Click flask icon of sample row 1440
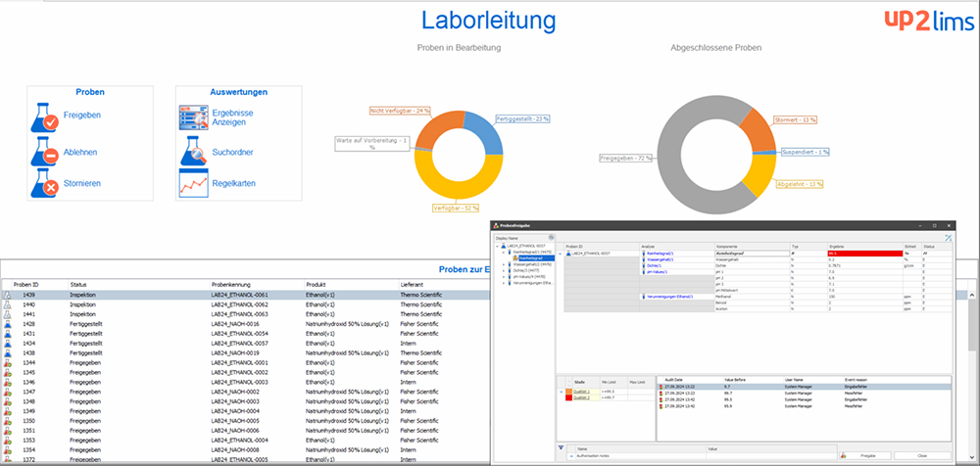This screenshot has width=980, height=466. pyautogui.click(x=7, y=304)
